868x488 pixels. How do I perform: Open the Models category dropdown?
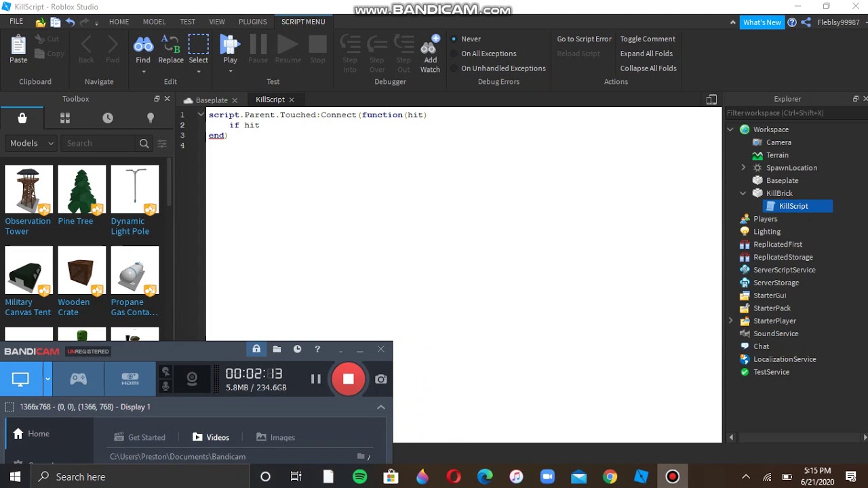coord(31,143)
